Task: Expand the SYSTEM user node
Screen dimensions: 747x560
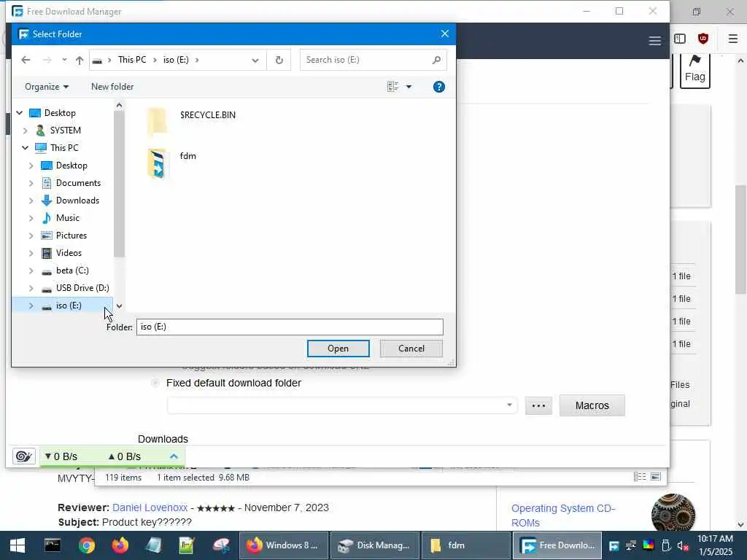Action: 26,131
